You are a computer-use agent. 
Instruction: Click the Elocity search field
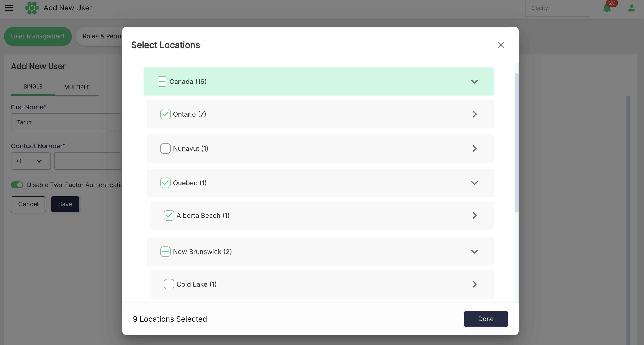(558, 8)
